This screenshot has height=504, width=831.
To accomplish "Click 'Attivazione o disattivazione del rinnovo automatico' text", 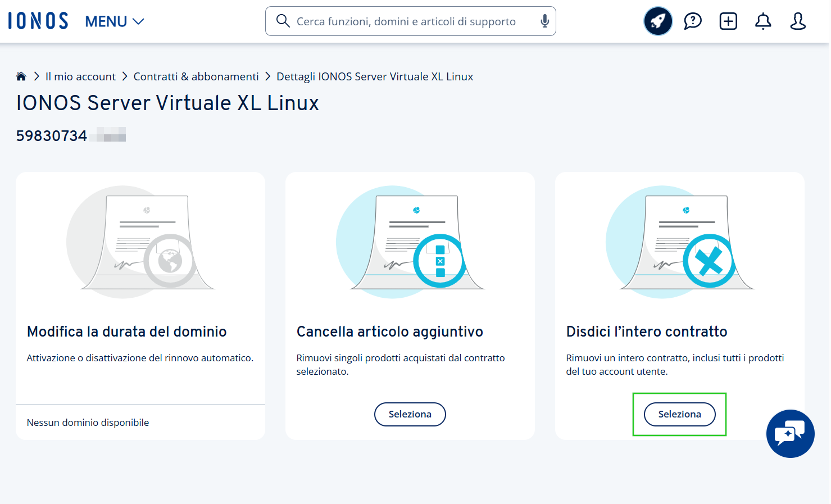I will [x=140, y=358].
